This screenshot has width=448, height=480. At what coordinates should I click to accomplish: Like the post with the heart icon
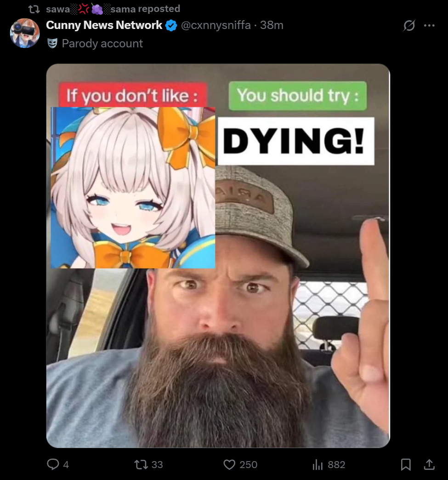[x=229, y=464]
